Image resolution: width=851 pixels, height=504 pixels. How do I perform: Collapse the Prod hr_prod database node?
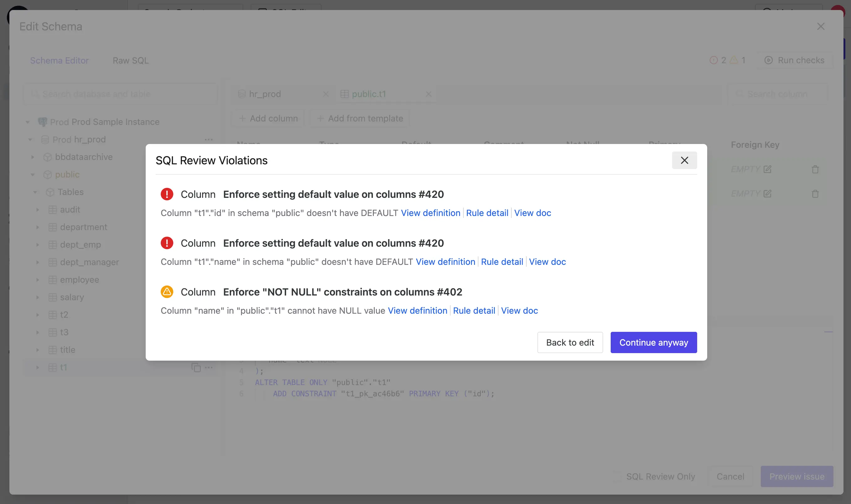coord(30,140)
